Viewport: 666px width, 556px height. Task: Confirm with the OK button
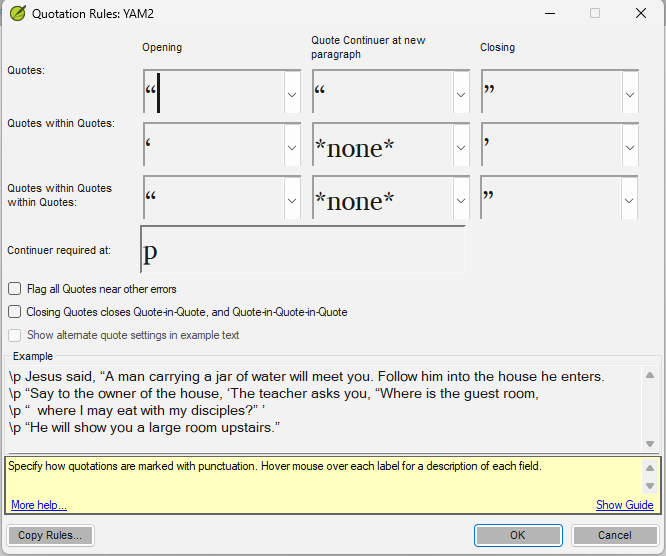pos(517,535)
